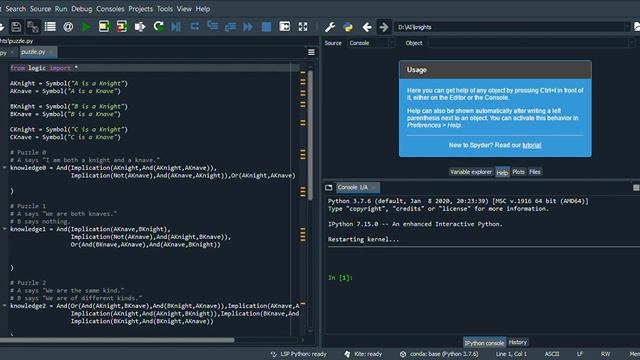Collapse the knowledge1 code fold arrow
This screenshot has width=640, height=360.
click(4, 229)
